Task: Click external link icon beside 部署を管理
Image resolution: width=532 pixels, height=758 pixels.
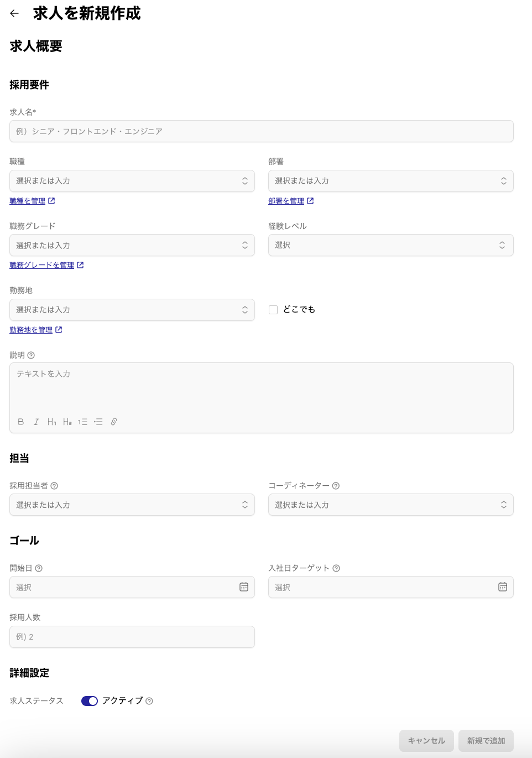Action: 310,201
